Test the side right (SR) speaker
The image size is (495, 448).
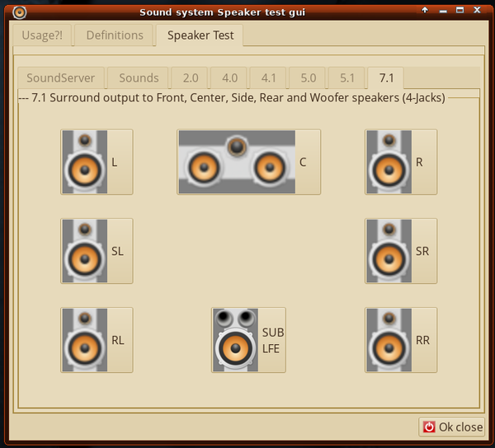click(401, 251)
